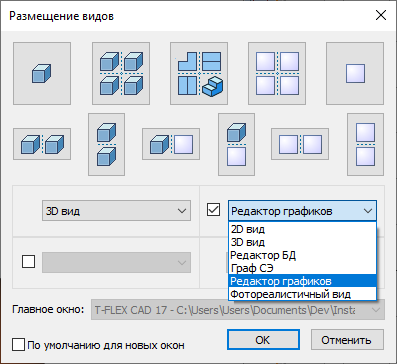Choose the single 2D view layout
The width and height of the screenshot is (397, 364).
tap(355, 73)
